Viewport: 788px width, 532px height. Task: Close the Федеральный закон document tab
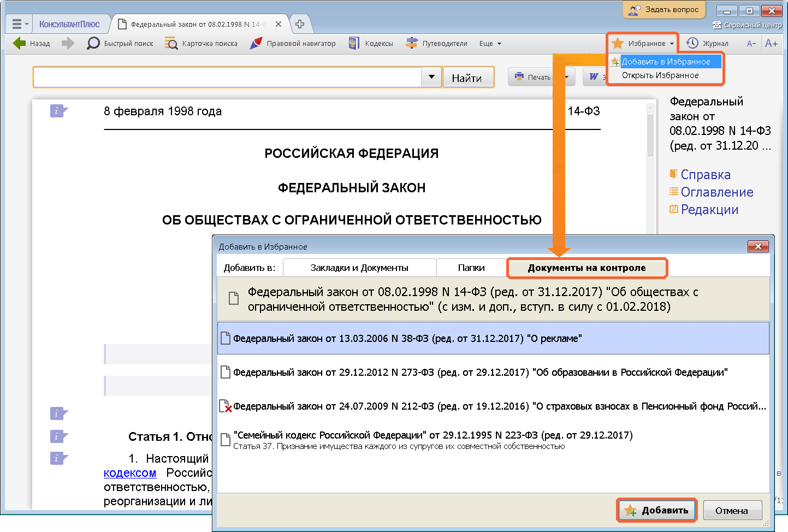pyautogui.click(x=279, y=24)
